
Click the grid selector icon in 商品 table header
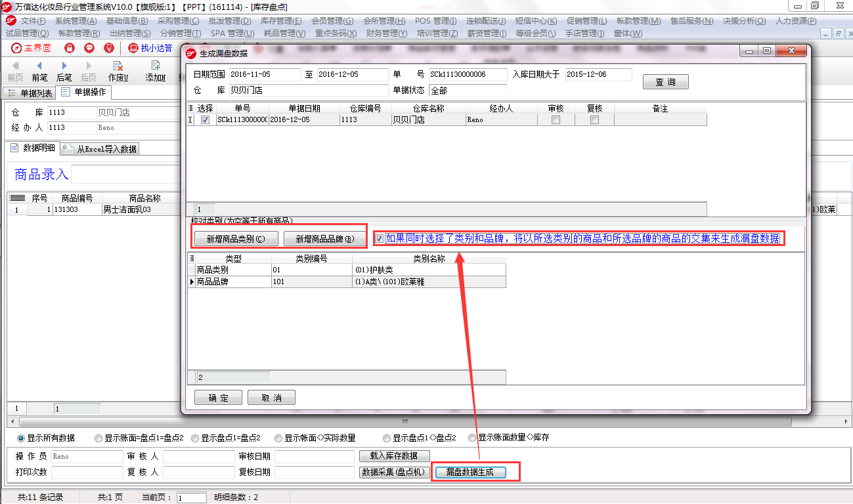click(x=18, y=198)
